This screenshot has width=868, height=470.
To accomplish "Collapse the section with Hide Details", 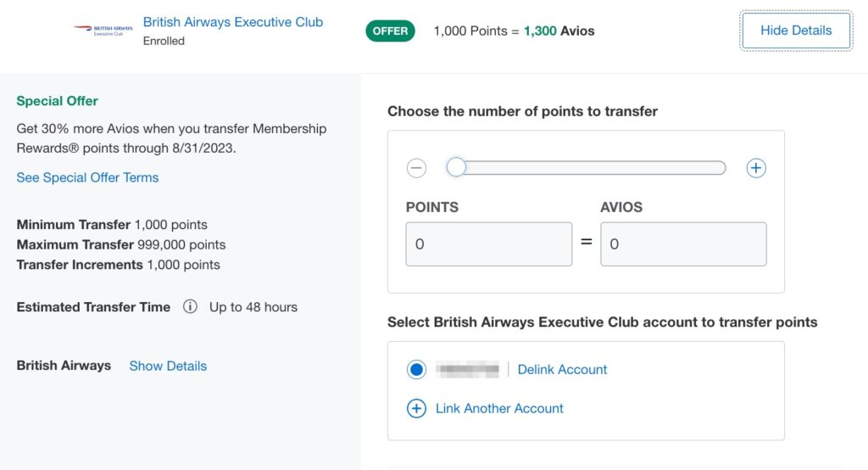I will tap(796, 31).
